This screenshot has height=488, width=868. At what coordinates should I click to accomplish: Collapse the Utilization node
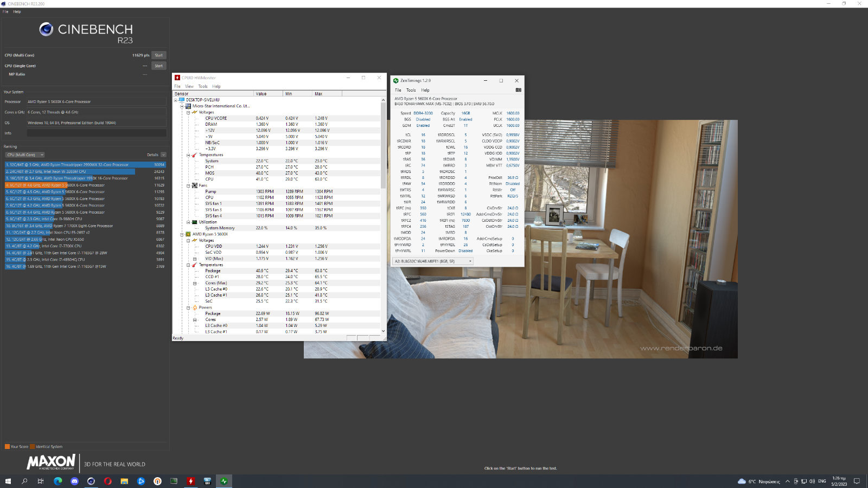pyautogui.click(x=188, y=222)
